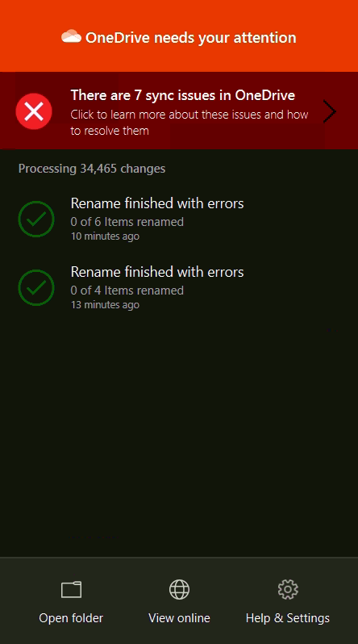Click the 'View online' label

click(x=180, y=618)
